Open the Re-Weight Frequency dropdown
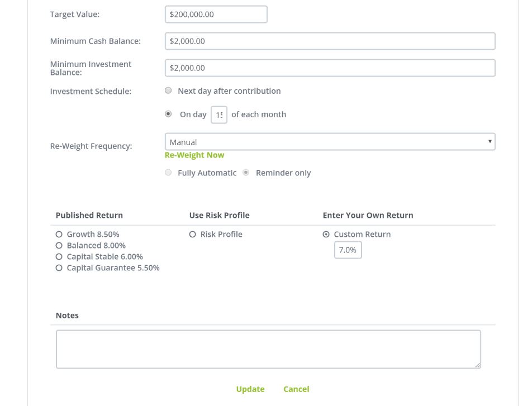 pos(330,142)
